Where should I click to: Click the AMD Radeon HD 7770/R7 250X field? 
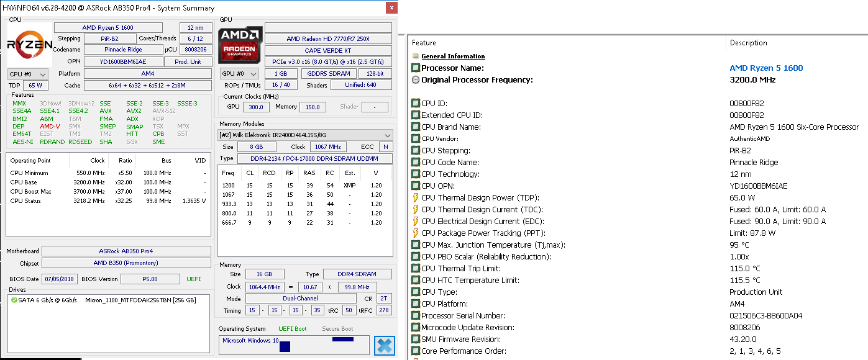click(x=328, y=38)
